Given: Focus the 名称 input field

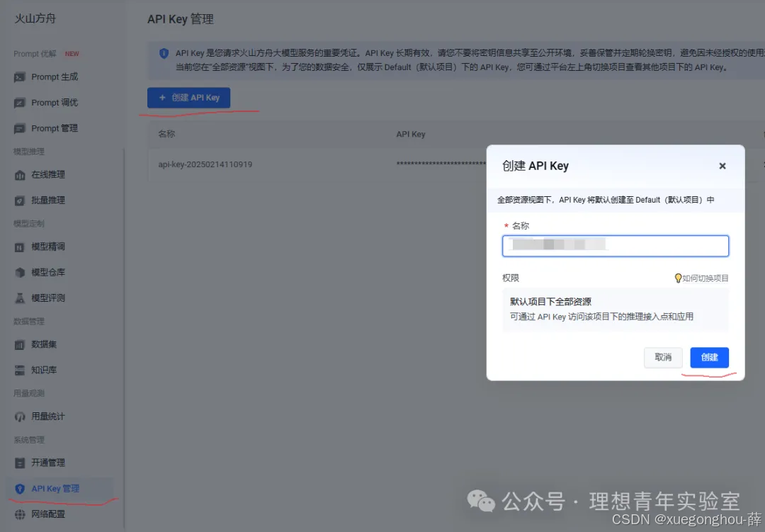Looking at the screenshot, I should (616, 246).
